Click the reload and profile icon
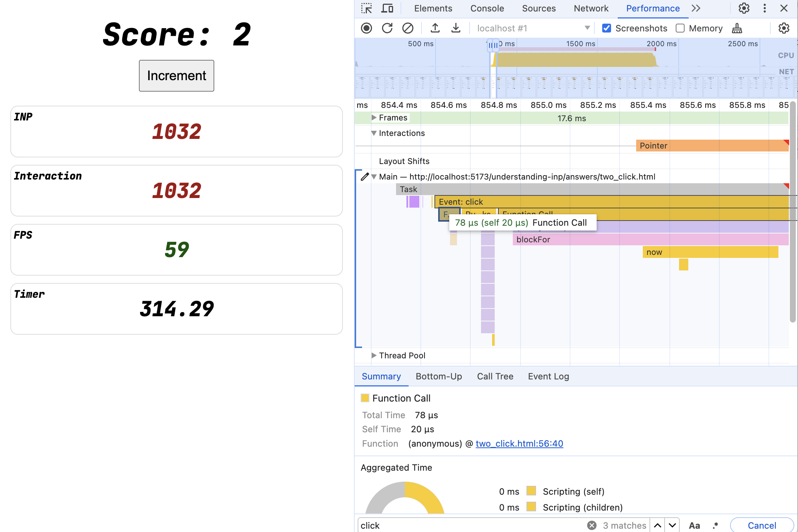 pyautogui.click(x=387, y=28)
